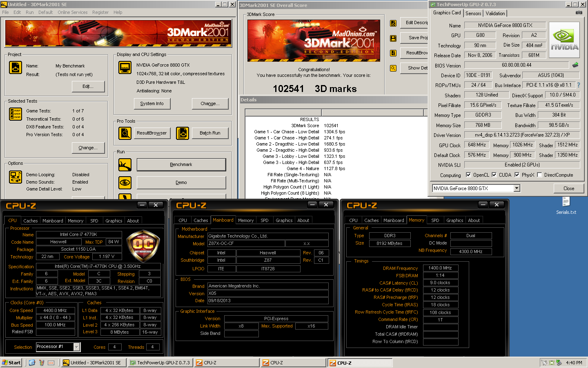Open SPD tab in CPU-Z Mainboard window

265,220
